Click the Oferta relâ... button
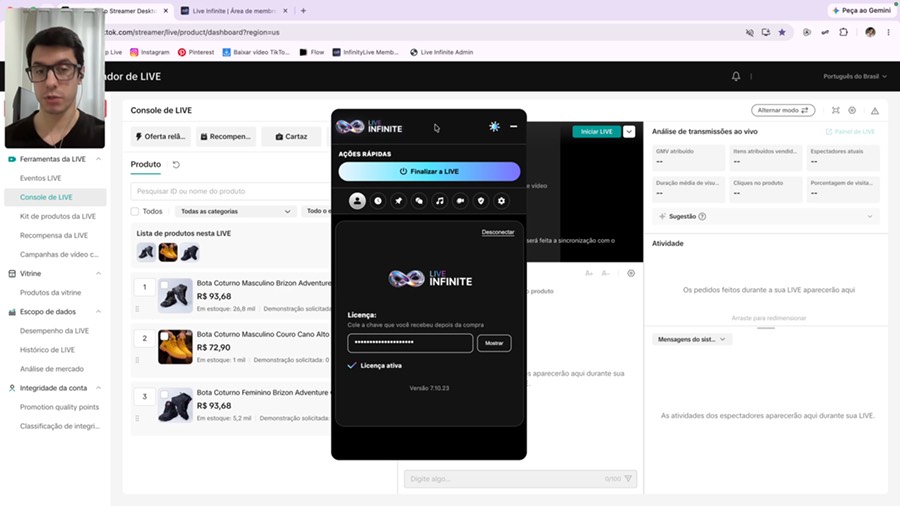 (160, 137)
